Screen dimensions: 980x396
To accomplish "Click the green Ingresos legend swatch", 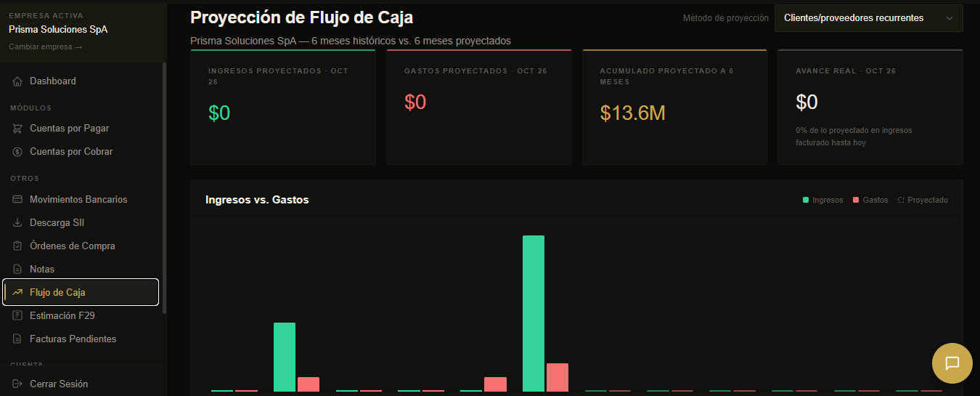I will pyautogui.click(x=806, y=200).
